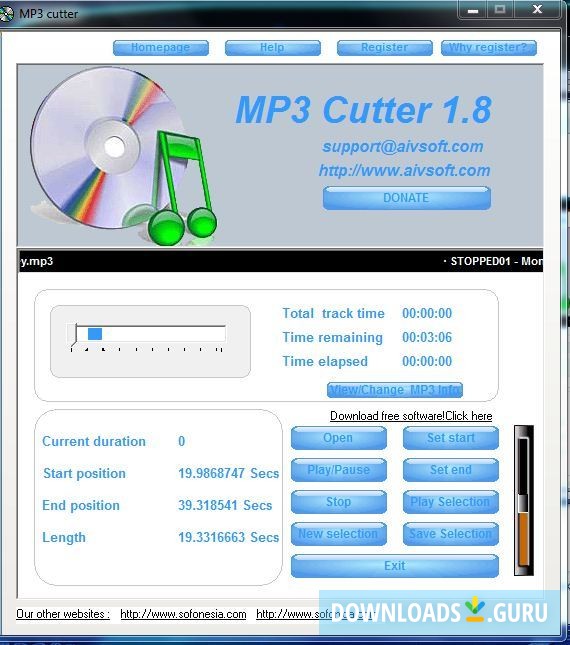Click the Start position value 19.9868747 Secs
The width and height of the screenshot is (570, 645).
coord(229,473)
